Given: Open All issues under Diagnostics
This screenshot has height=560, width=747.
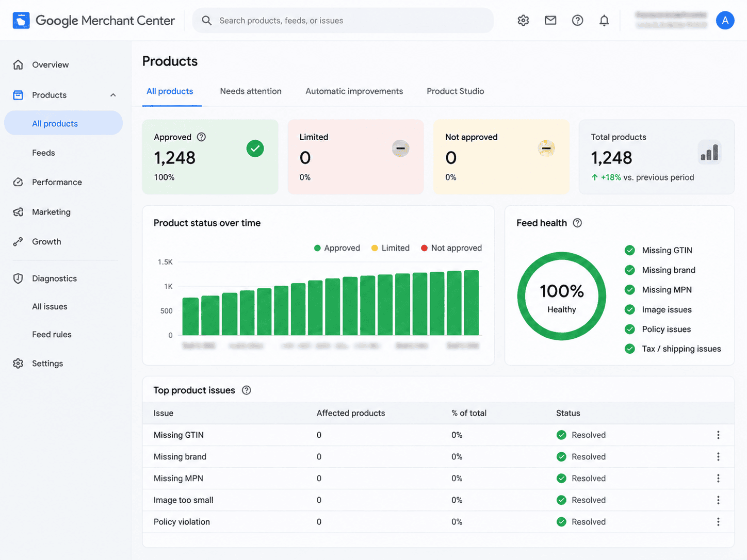Looking at the screenshot, I should [x=50, y=306].
